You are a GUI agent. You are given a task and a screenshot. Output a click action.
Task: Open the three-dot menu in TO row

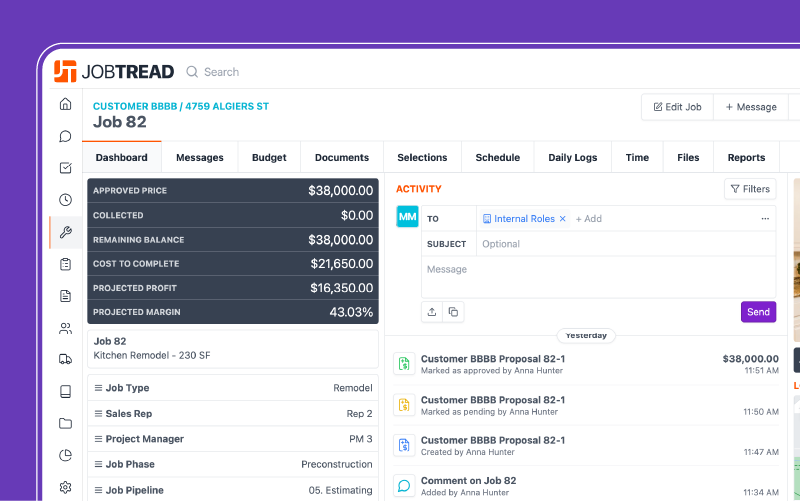pos(765,219)
